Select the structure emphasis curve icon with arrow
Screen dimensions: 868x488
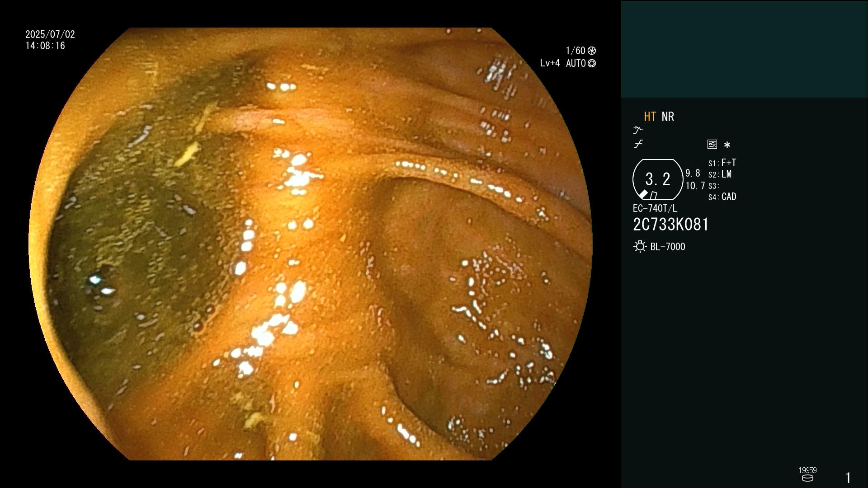pyautogui.click(x=638, y=130)
